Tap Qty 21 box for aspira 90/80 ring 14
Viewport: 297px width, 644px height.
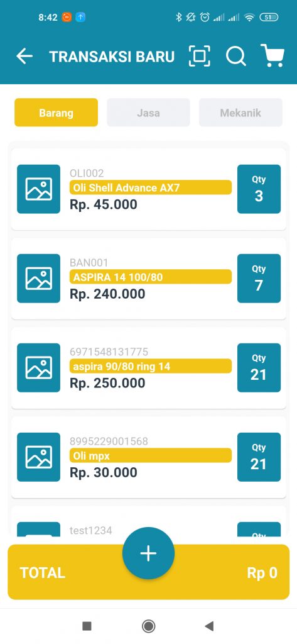click(259, 367)
